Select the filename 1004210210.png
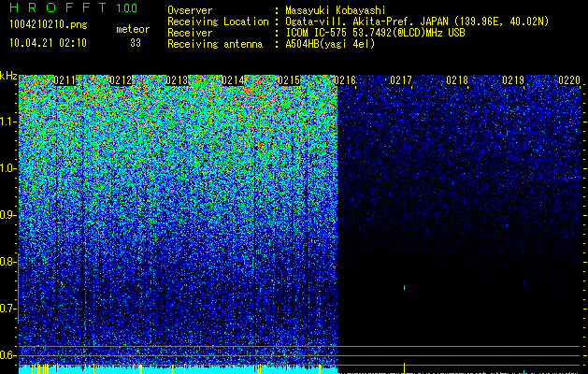 pos(49,25)
